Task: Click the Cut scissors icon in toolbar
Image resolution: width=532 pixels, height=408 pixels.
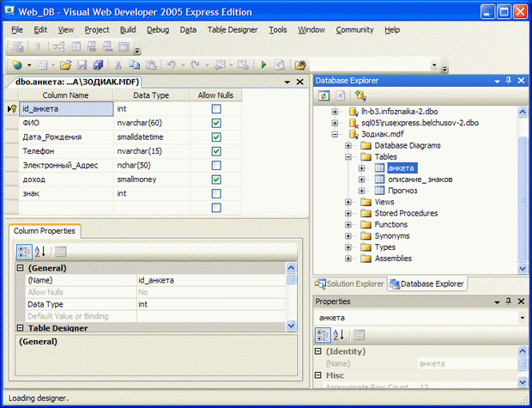Action: tap(118, 64)
